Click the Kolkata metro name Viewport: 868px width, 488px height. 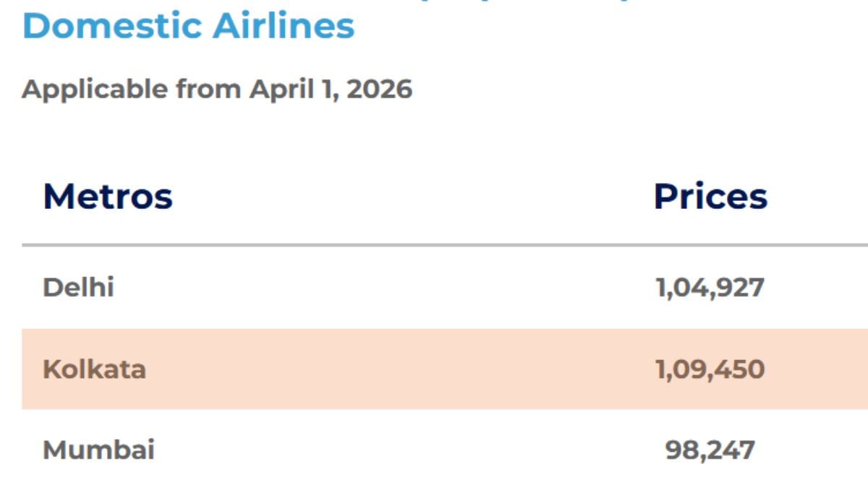[94, 369]
